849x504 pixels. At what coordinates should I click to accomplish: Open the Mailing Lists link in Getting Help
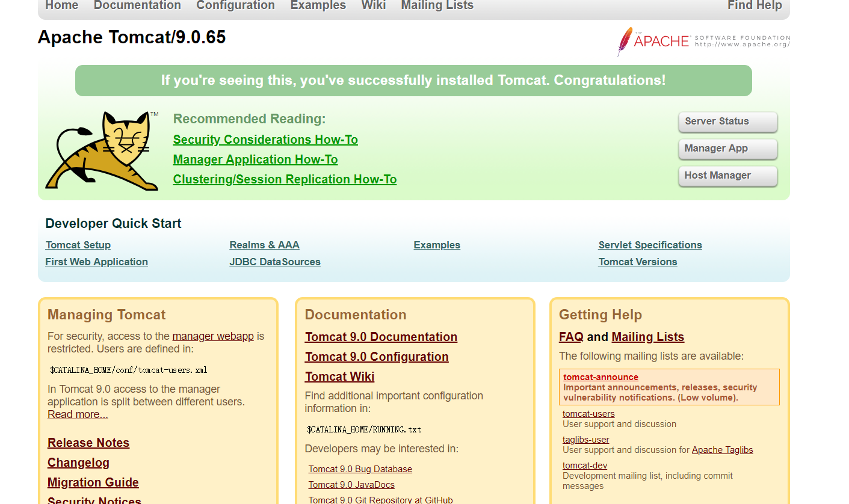tap(648, 337)
